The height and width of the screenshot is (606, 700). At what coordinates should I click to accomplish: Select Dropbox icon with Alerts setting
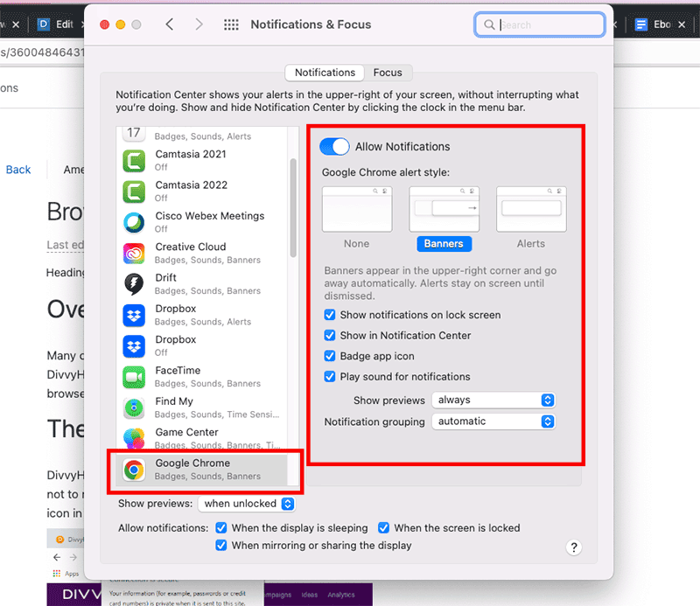(134, 315)
